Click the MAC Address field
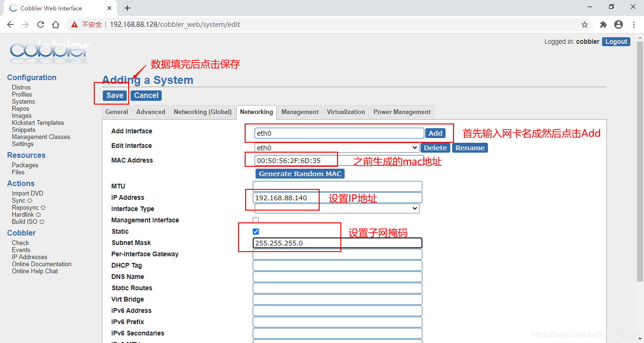644x343 pixels. pos(339,161)
